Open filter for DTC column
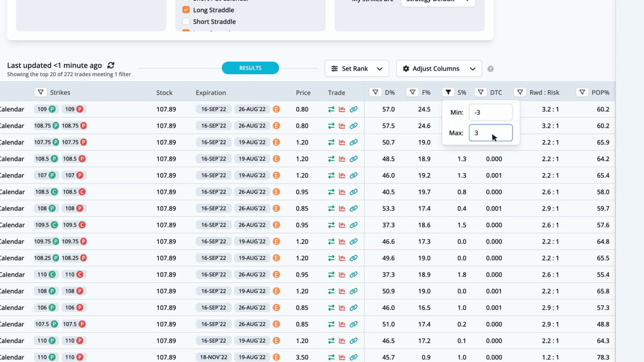This screenshot has height=362, width=644. 481,92
